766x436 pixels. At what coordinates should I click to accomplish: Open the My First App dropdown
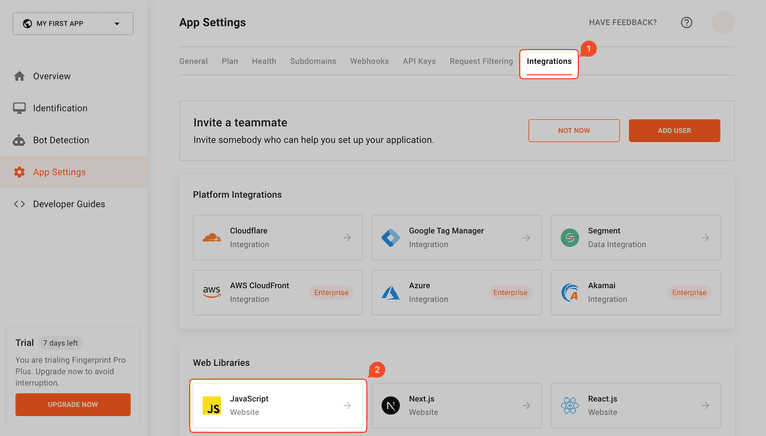[73, 23]
